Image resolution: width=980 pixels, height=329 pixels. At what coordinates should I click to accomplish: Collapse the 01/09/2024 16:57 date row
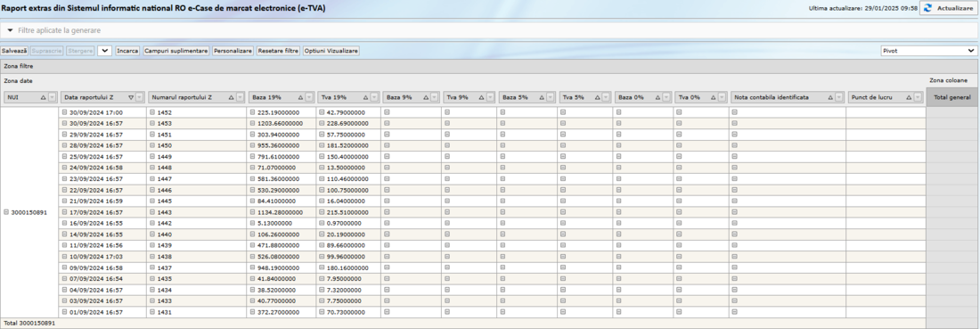(64, 312)
